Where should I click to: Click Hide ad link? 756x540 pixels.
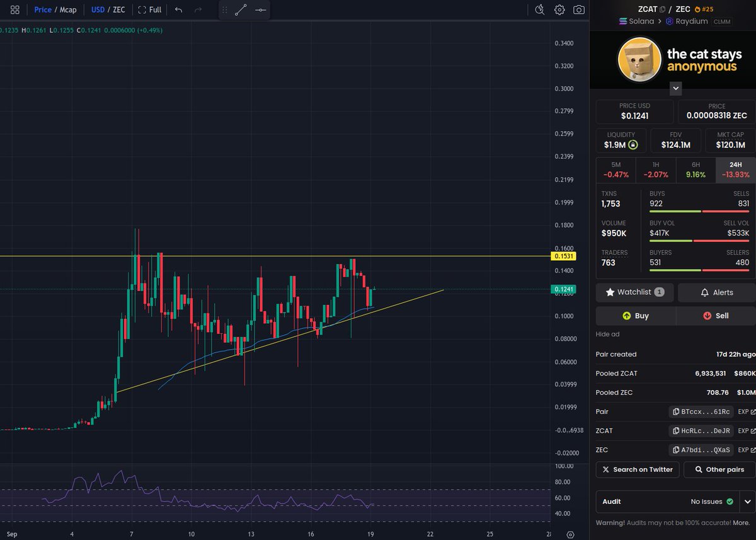tap(607, 334)
